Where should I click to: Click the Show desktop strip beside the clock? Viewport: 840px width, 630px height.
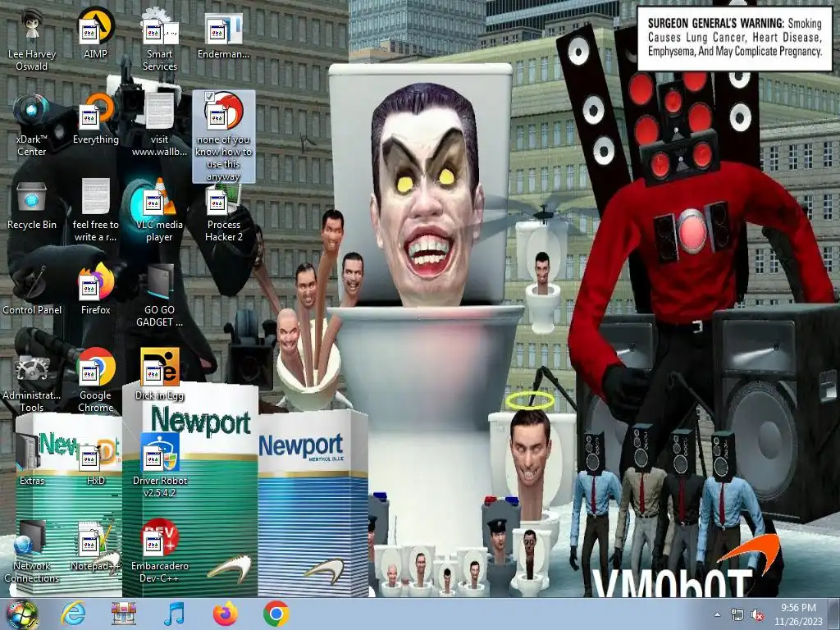coord(834,614)
